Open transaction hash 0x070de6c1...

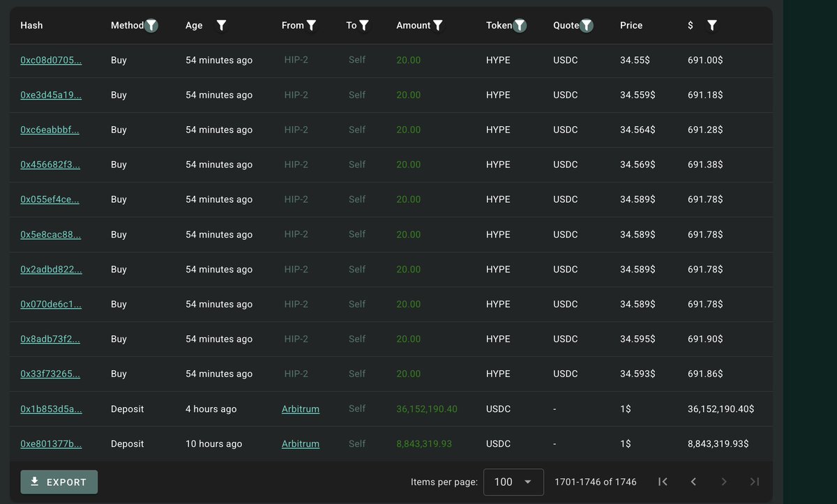51,304
